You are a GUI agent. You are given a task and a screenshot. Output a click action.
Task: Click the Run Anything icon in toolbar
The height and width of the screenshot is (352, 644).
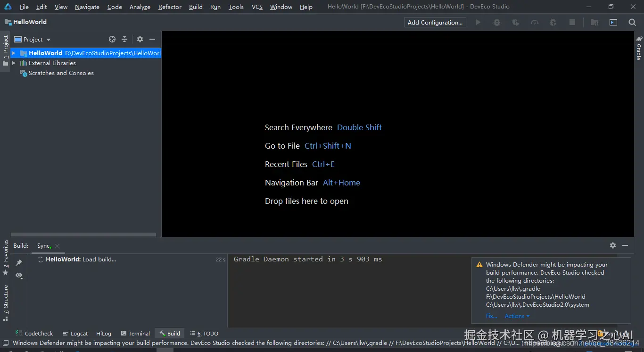coord(613,22)
